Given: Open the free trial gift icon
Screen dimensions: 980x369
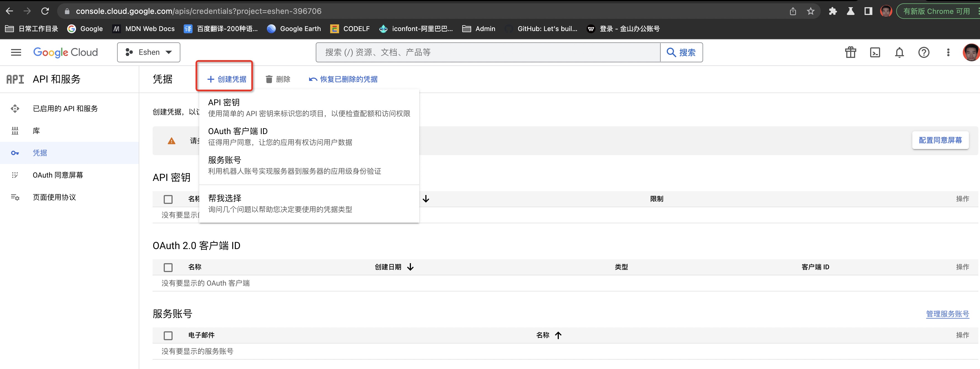Looking at the screenshot, I should pos(851,52).
